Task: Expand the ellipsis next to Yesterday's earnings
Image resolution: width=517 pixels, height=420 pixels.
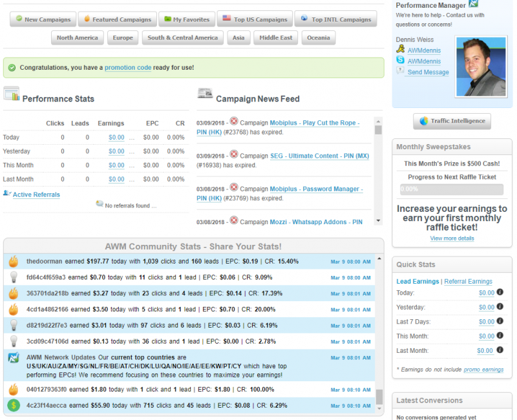Action: tap(132, 151)
